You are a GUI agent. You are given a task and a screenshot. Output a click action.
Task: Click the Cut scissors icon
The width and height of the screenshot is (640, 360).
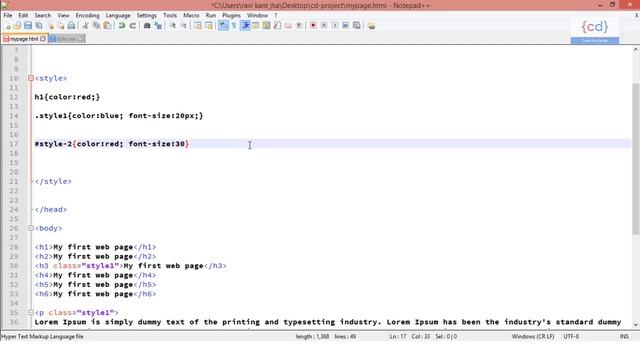coord(85,26)
